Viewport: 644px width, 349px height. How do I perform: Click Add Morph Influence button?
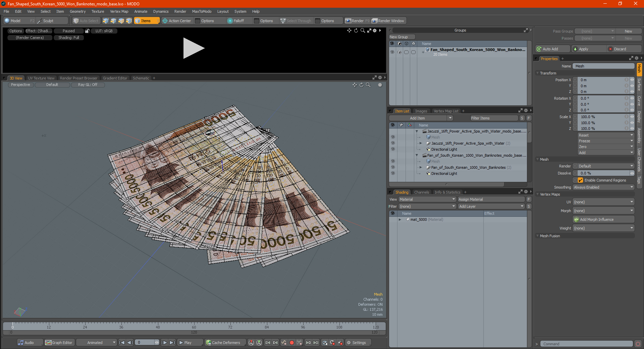603,219
